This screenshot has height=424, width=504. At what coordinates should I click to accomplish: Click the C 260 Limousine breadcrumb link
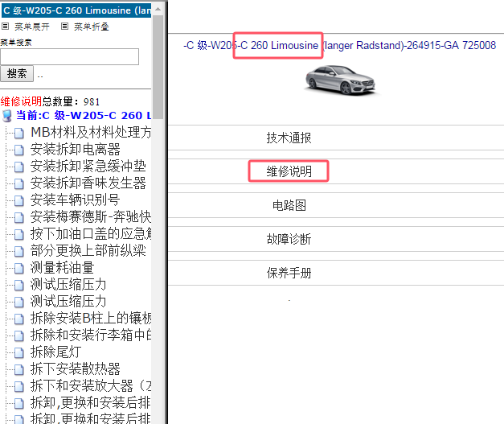(279, 45)
